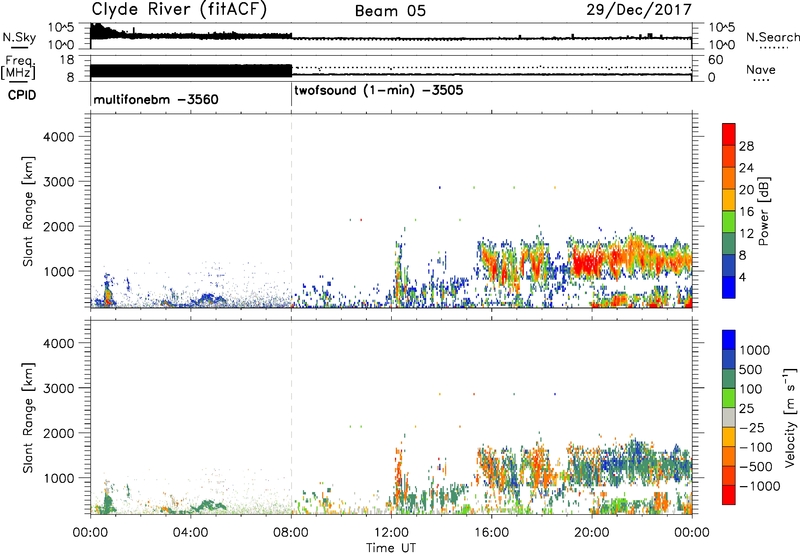Click the 'Time UT' axis title

coord(391,548)
